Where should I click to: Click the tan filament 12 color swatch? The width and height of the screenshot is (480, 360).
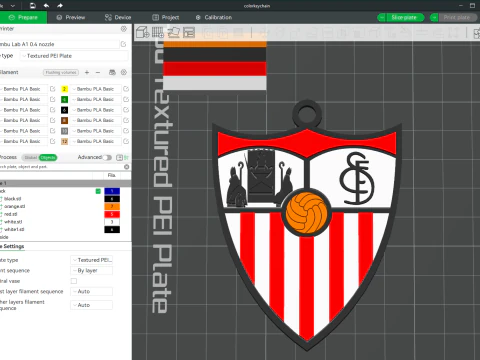(64, 141)
